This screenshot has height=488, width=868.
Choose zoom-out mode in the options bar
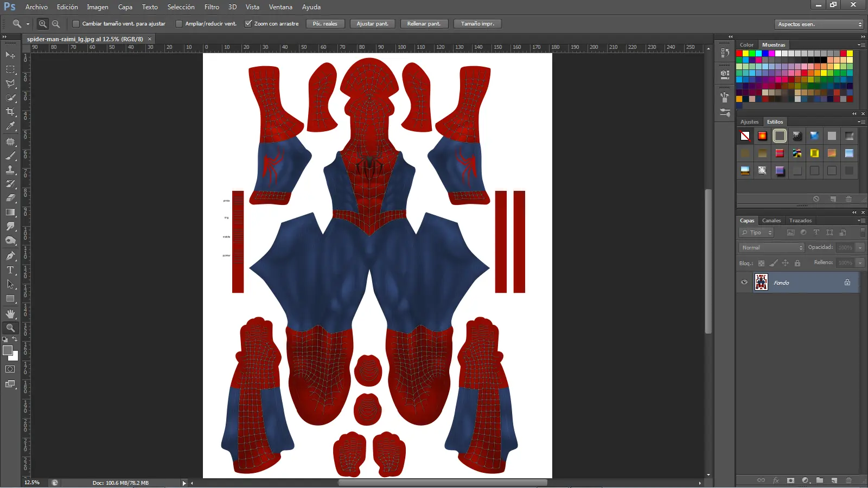click(56, 24)
